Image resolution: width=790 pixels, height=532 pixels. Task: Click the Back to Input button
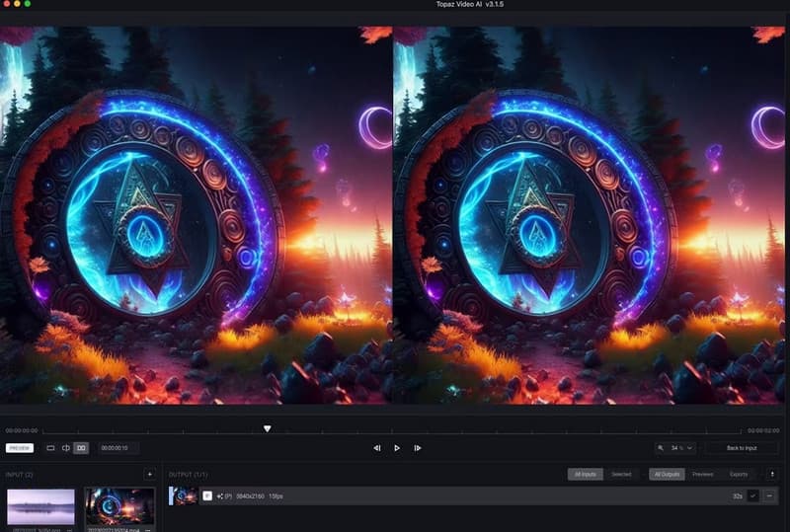pyautogui.click(x=742, y=448)
